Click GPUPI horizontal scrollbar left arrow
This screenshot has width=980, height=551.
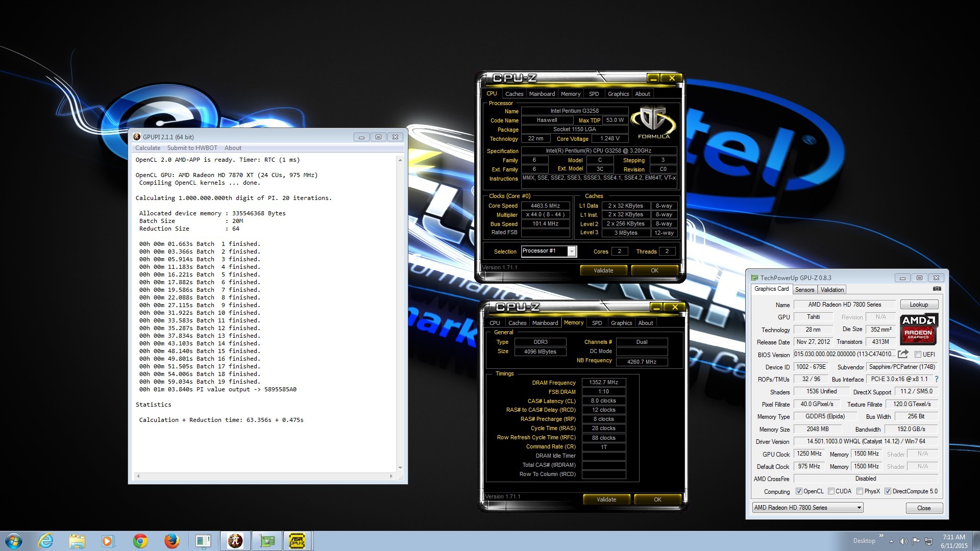(x=138, y=476)
